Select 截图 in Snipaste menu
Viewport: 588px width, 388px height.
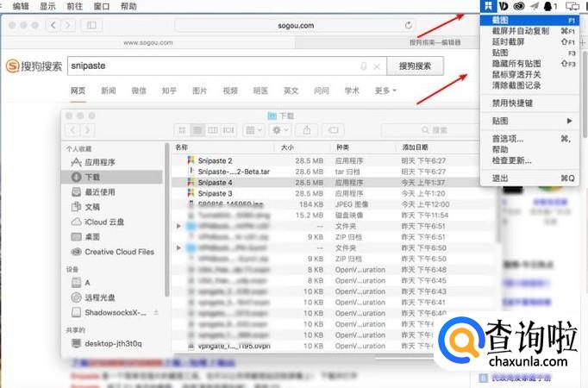click(529, 20)
